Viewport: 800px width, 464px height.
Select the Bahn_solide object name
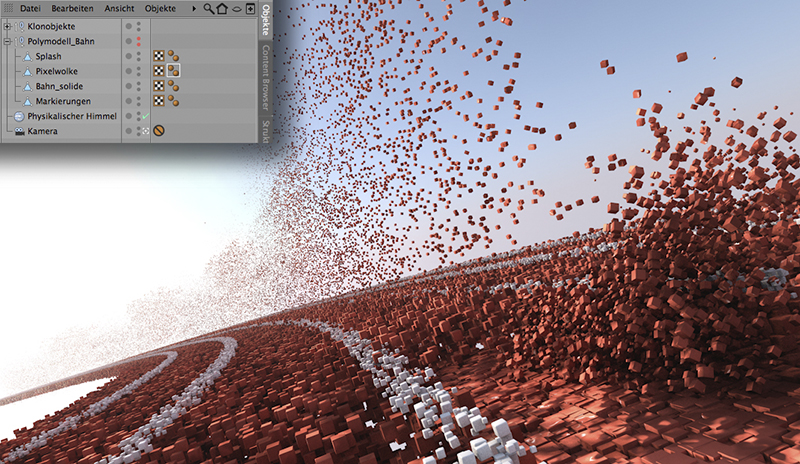(x=59, y=86)
